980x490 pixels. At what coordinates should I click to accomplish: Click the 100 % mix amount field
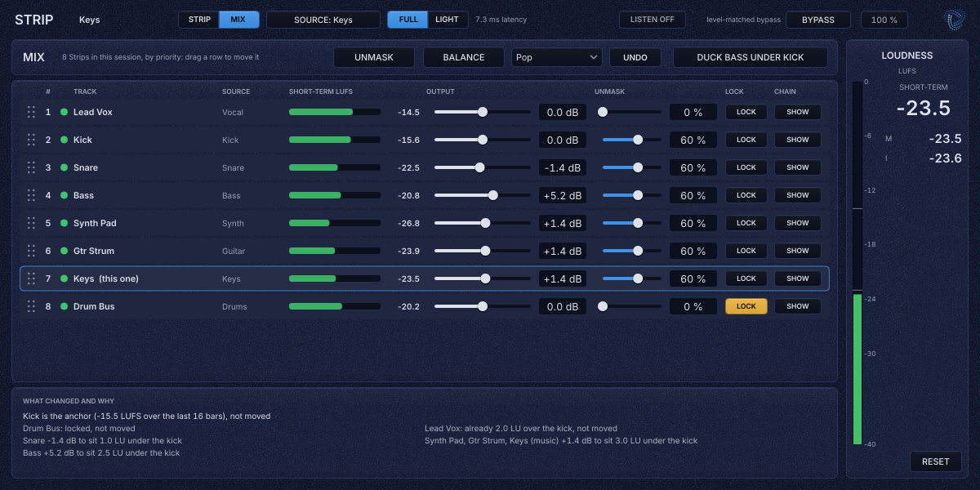click(884, 20)
